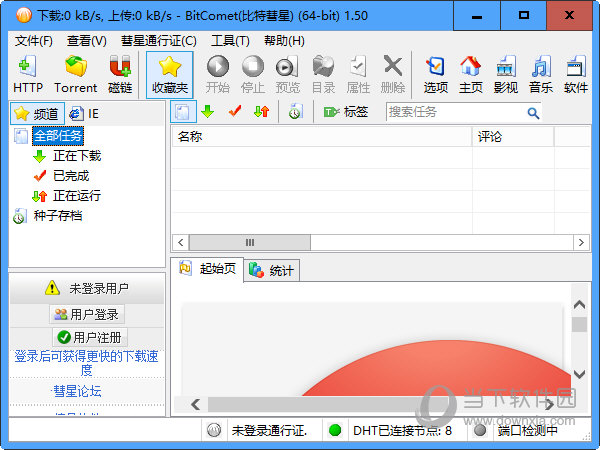Open the 登录后可获得更快的下载速度 link
Screen dimensions: 600x450
tap(86, 363)
